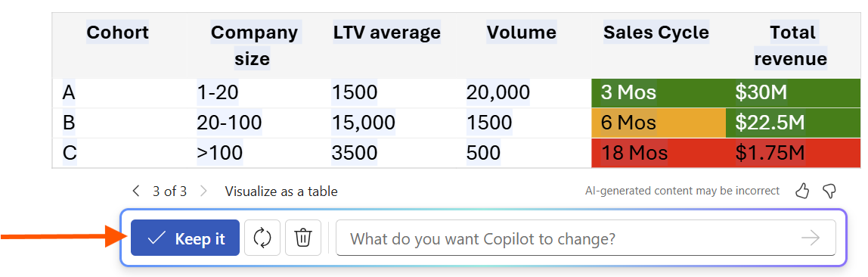Go to the previous draft with left chevron
The width and height of the screenshot is (868, 277).
135,191
